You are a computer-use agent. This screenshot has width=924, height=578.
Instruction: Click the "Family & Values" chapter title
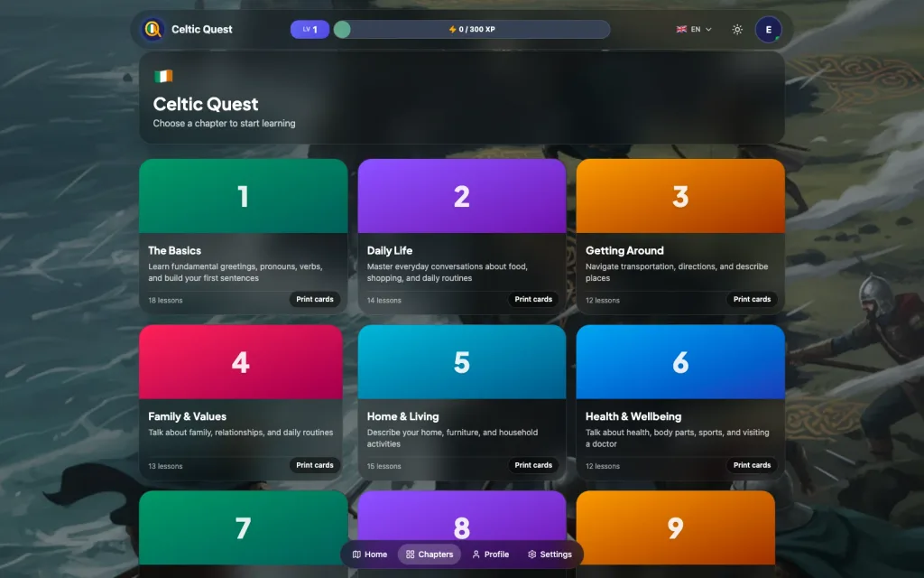(188, 416)
